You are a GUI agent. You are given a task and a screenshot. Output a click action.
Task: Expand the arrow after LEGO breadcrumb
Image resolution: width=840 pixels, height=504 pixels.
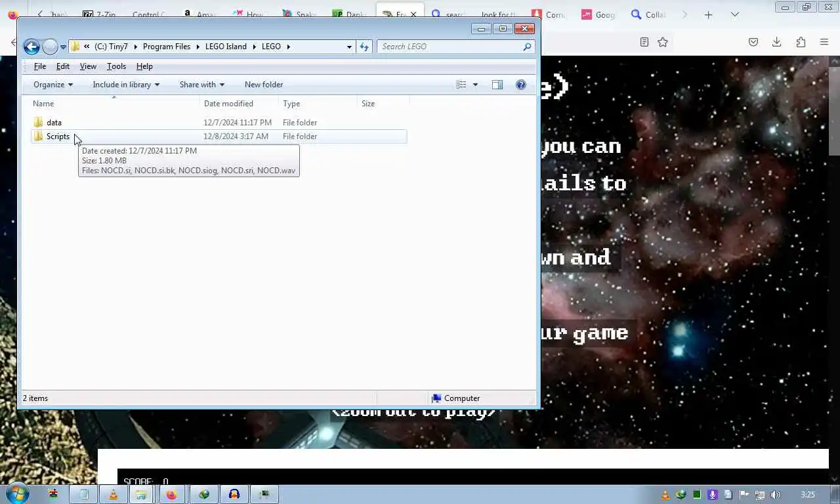[288, 47]
